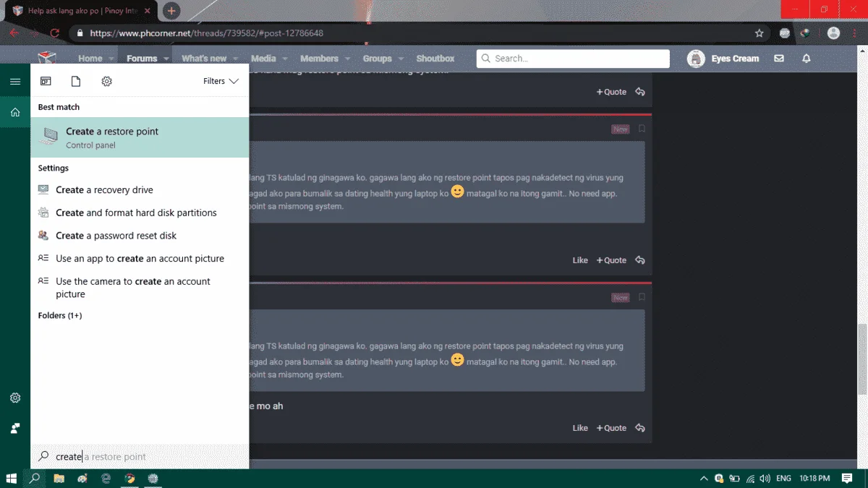The image size is (868, 488).
Task: Open the Members nav item
Action: coord(319,59)
